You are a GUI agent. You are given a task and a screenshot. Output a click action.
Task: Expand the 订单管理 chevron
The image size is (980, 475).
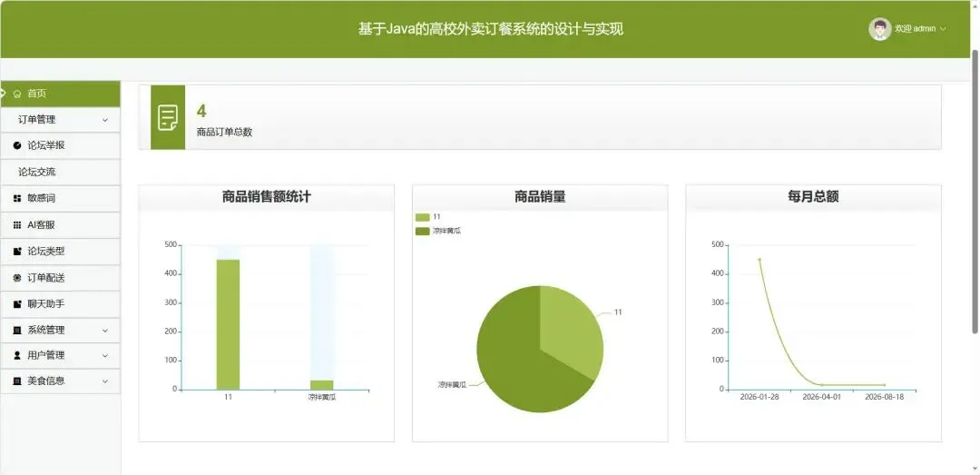point(105,120)
